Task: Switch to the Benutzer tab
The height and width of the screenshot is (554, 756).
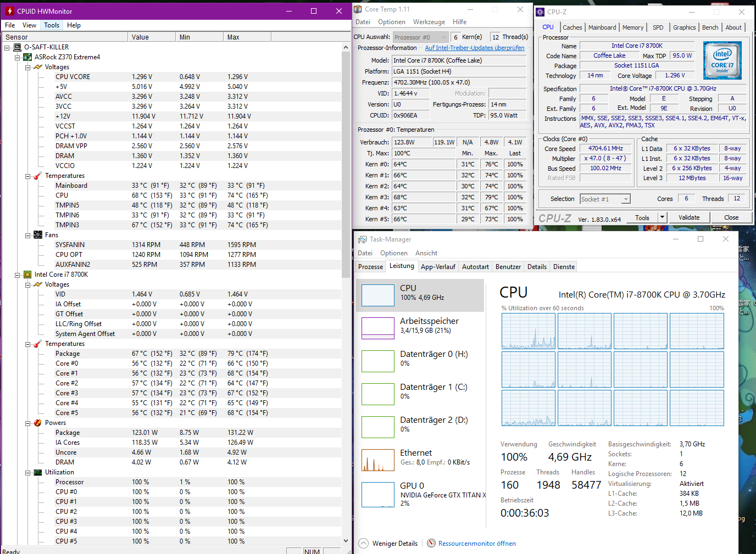Action: click(508, 267)
